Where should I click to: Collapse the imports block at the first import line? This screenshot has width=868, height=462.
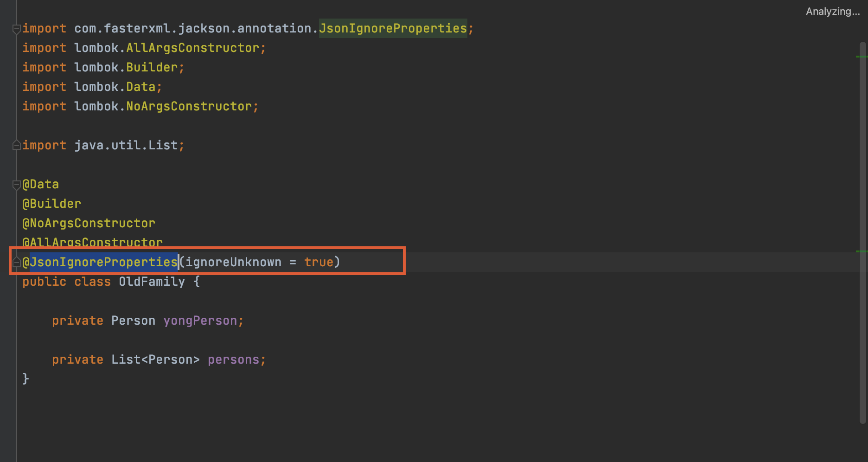(16, 29)
